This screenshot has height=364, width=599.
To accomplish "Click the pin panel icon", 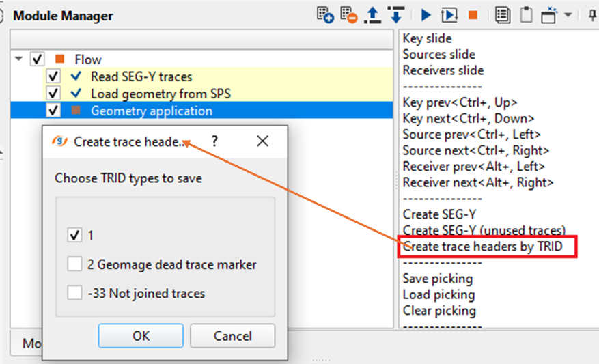I will click(x=591, y=14).
